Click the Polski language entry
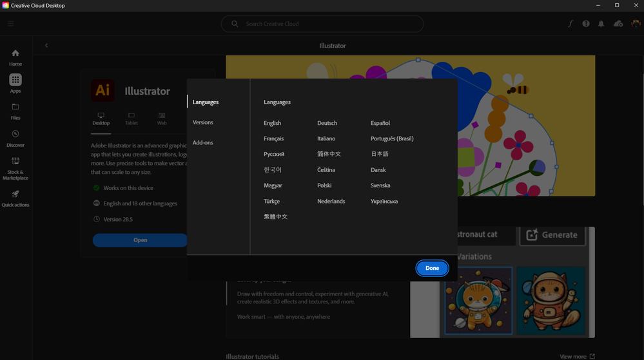 pos(324,185)
